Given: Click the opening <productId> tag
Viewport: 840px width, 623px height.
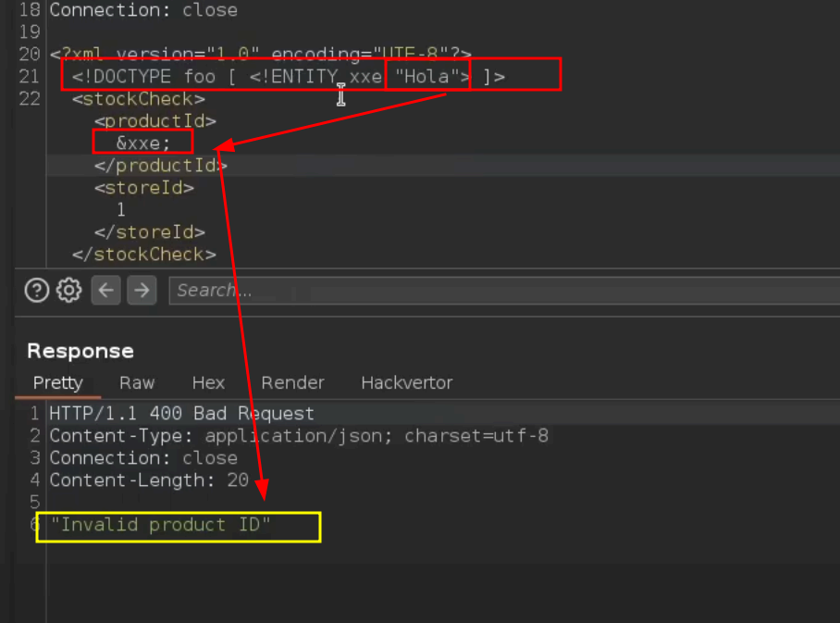Looking at the screenshot, I should coord(155,121).
